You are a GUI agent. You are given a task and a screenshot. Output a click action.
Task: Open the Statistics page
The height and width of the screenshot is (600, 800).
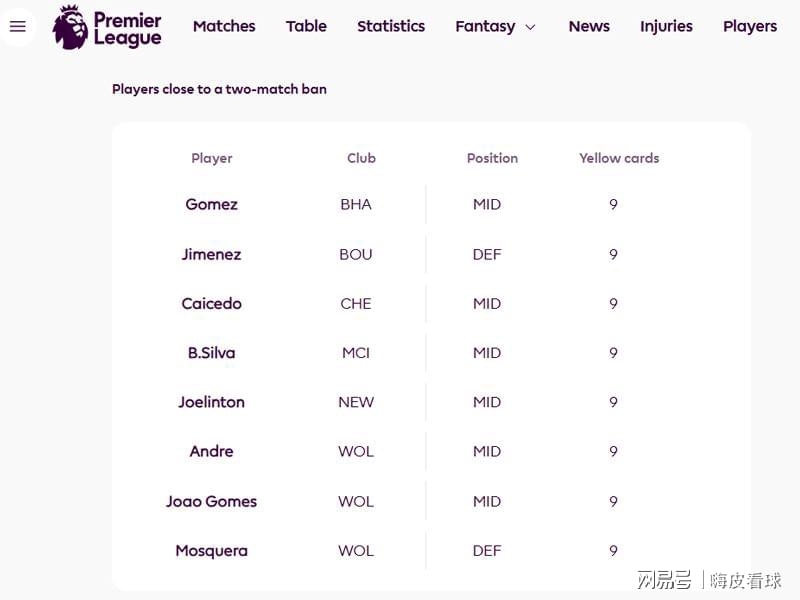click(391, 26)
